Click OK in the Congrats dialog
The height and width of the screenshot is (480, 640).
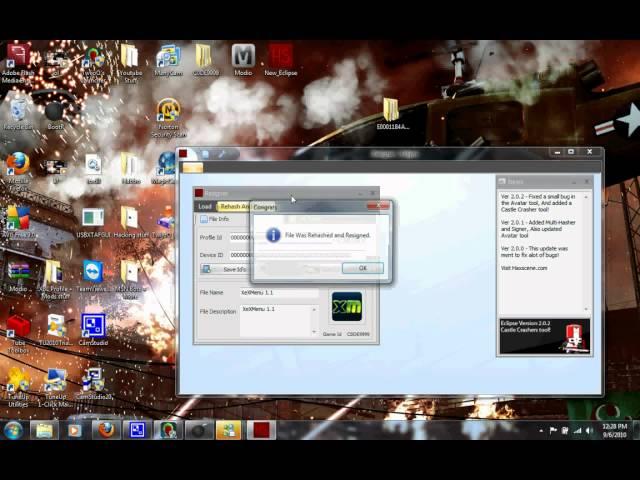tap(362, 268)
